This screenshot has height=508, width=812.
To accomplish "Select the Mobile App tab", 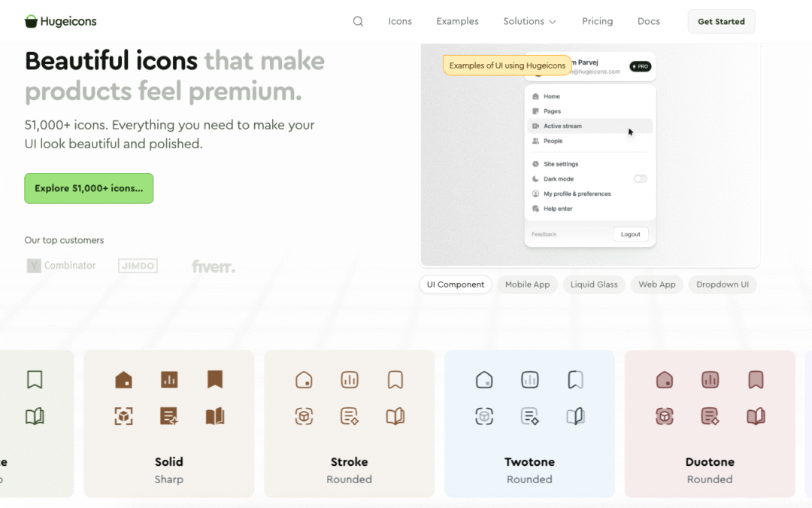I will (x=527, y=284).
